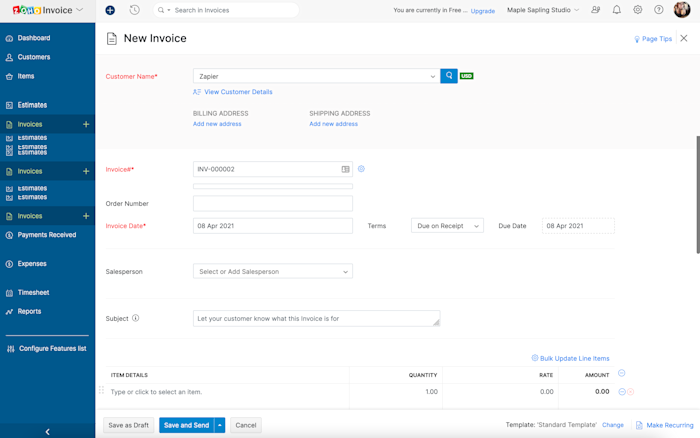Click the Due Date field
Viewport: 700px width, 438px height.
578,226
